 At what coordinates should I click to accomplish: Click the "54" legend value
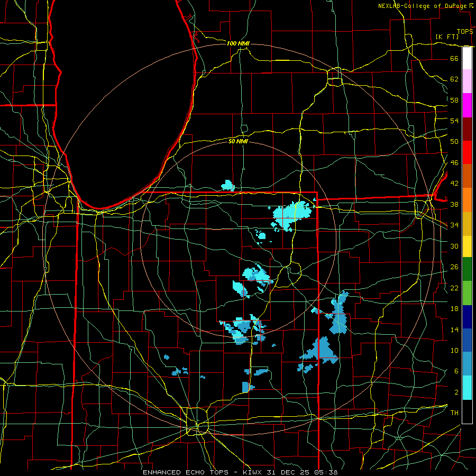454,121
